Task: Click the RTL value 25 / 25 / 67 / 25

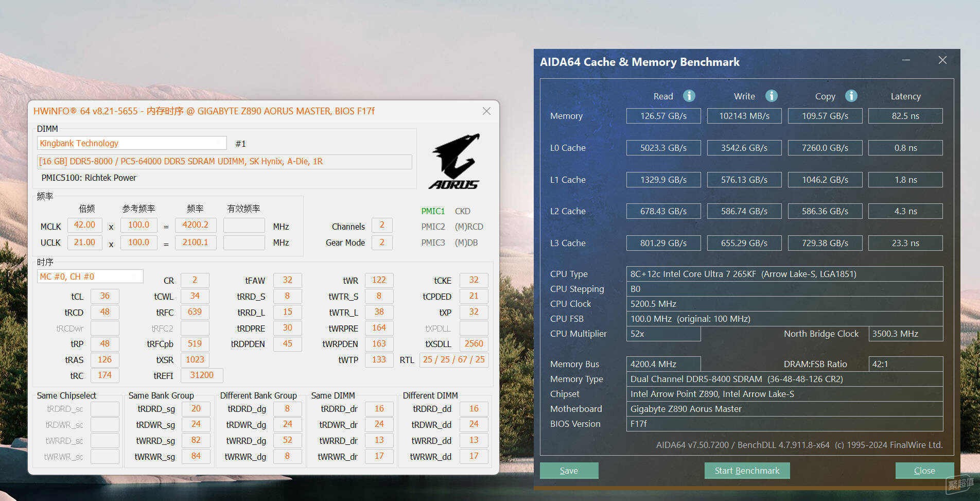Action: pyautogui.click(x=454, y=359)
